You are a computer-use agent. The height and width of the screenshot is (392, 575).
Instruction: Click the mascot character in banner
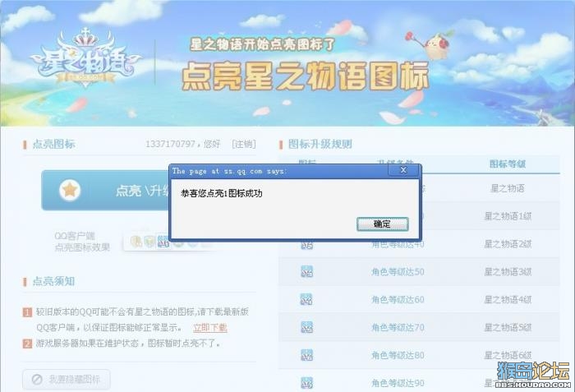point(433,44)
